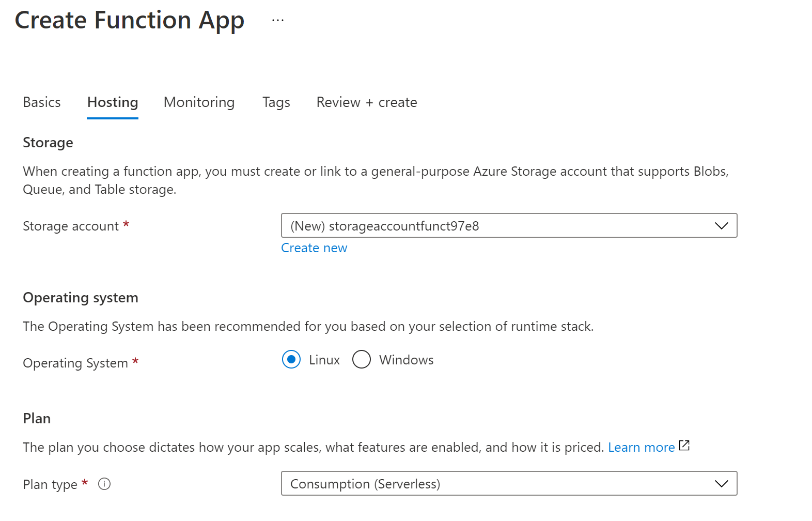812x521 pixels.
Task: Click the Plan type field label
Action: click(50, 485)
